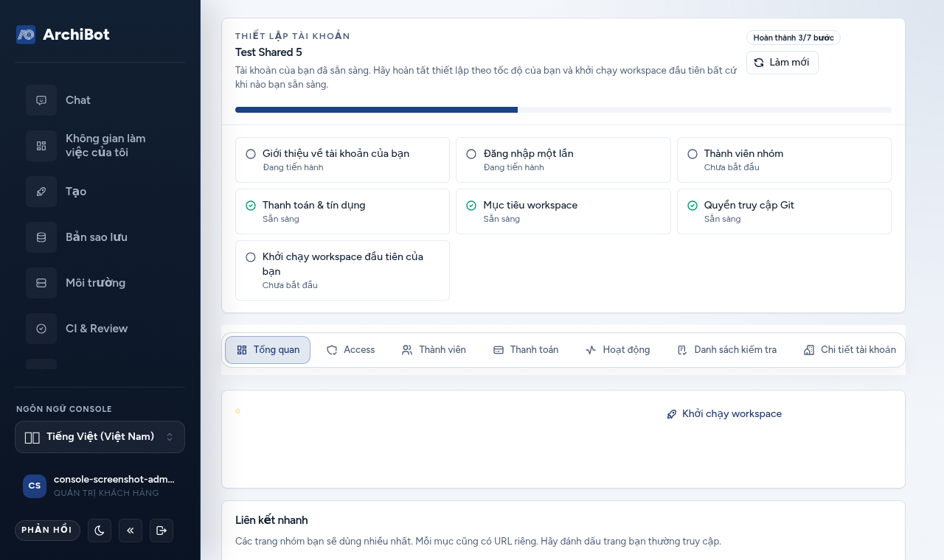Image resolution: width=944 pixels, height=560 pixels.
Task: Click the Làm mới refresh button
Action: tap(782, 63)
